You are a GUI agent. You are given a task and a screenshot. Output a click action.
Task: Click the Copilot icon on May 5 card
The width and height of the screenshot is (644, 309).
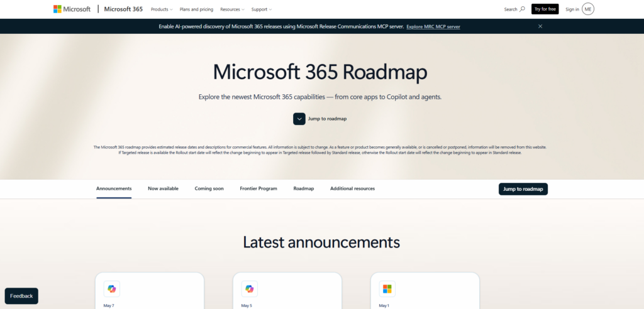(249, 289)
